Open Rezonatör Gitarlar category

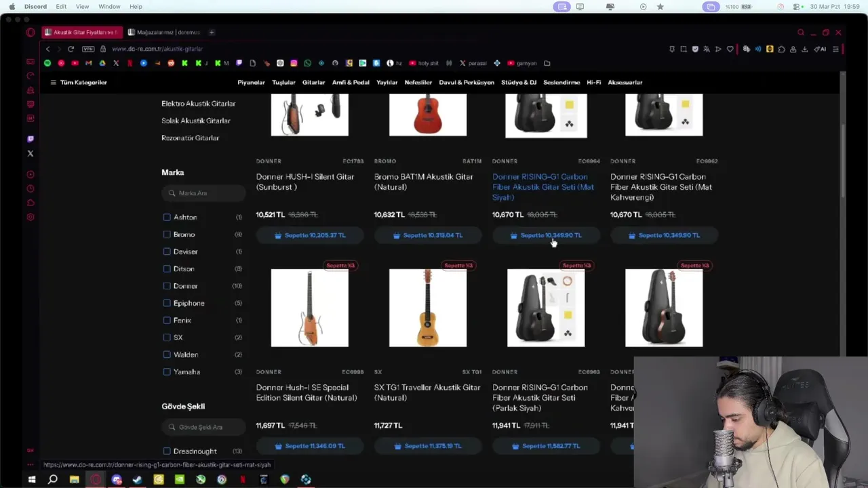(191, 138)
